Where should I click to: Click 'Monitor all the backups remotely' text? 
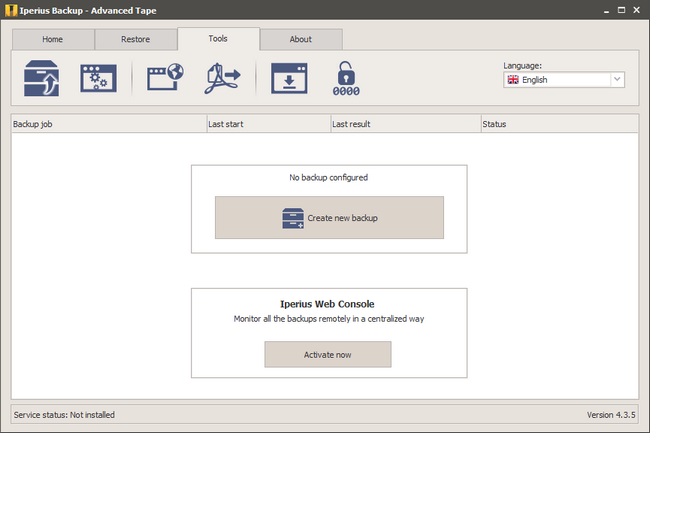[329, 319]
